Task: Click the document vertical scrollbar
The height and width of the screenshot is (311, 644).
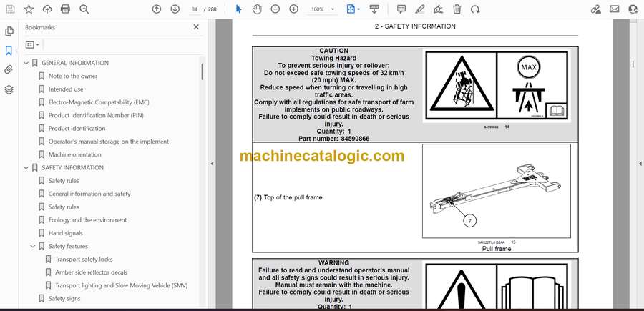Action: point(633,65)
